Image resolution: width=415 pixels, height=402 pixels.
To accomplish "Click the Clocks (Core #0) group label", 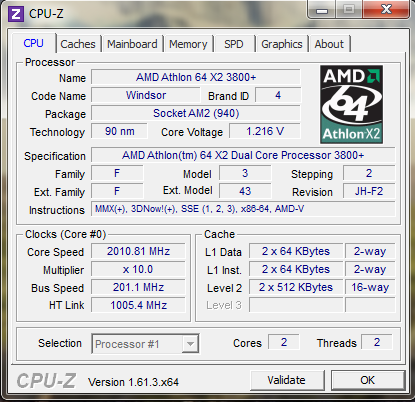I will 65,234.
